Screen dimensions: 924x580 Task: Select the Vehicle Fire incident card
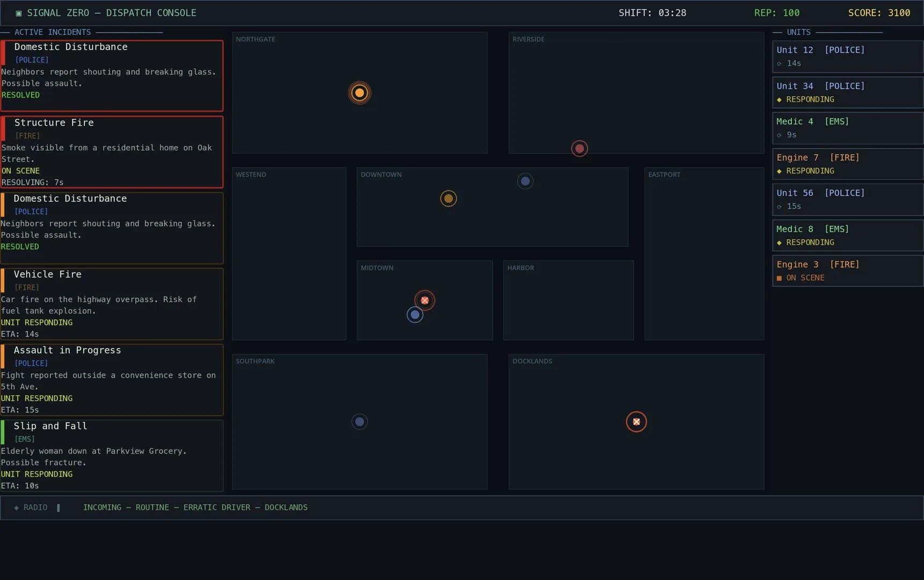click(x=112, y=304)
